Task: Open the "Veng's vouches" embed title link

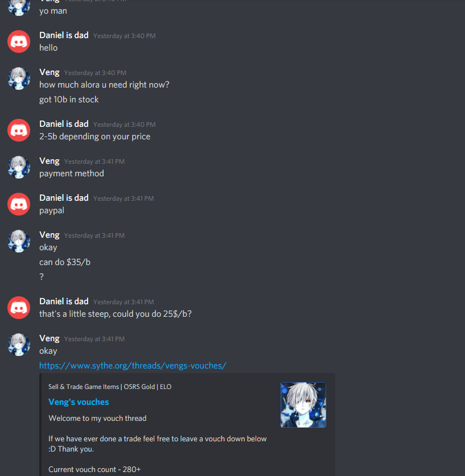Action: pyautogui.click(x=79, y=402)
